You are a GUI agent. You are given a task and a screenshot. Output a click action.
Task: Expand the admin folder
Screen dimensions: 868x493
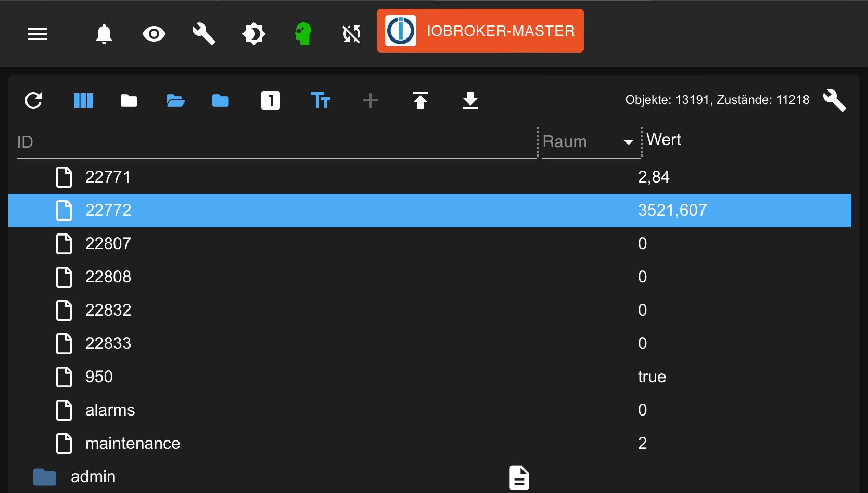click(45, 477)
